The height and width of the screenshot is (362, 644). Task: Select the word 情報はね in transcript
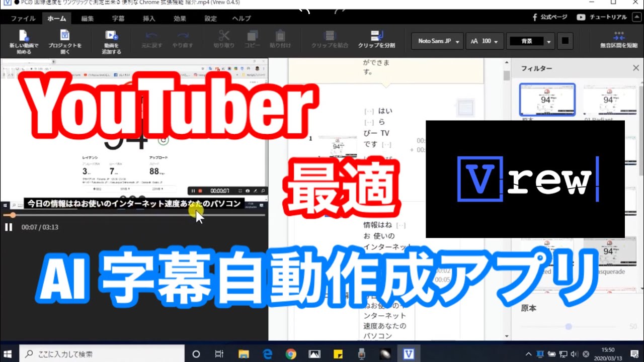pos(377,225)
